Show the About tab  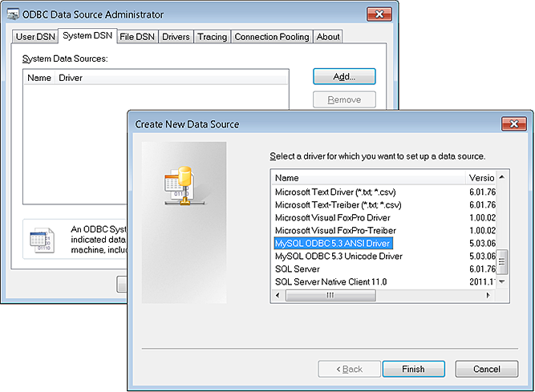tap(328, 36)
